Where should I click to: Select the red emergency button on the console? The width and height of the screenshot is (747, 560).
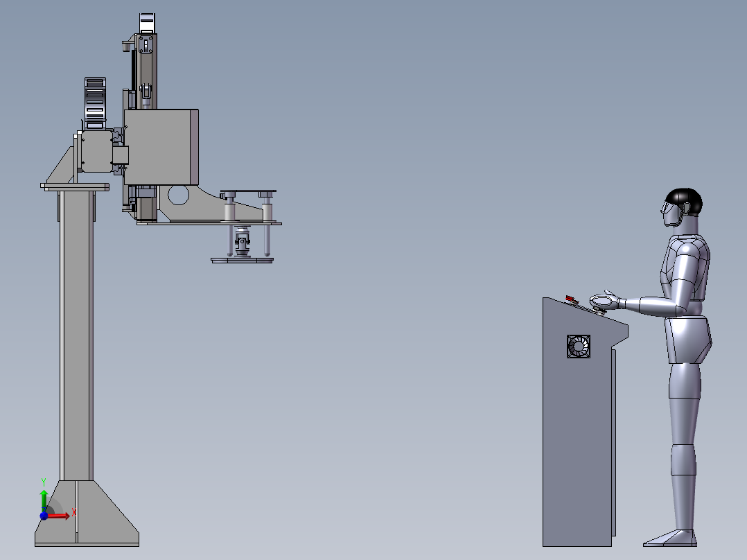[x=572, y=299]
